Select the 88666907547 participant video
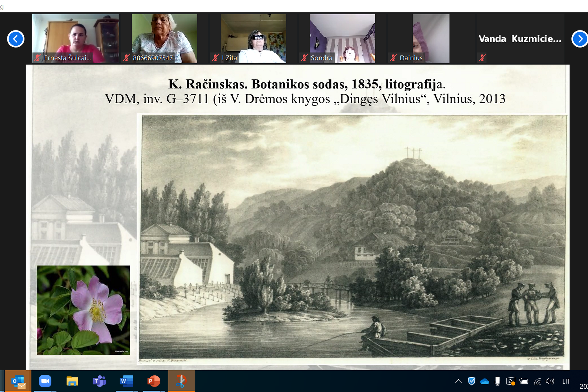 pyautogui.click(x=165, y=39)
